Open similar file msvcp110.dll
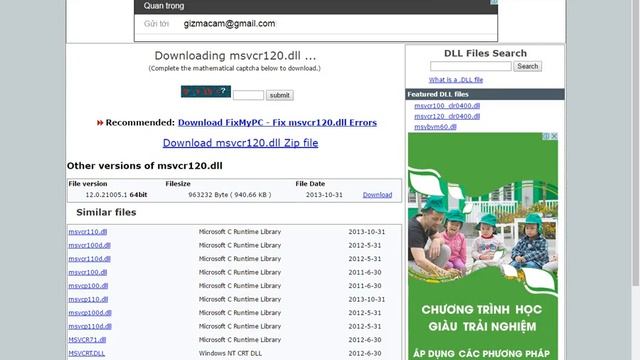 point(88,299)
